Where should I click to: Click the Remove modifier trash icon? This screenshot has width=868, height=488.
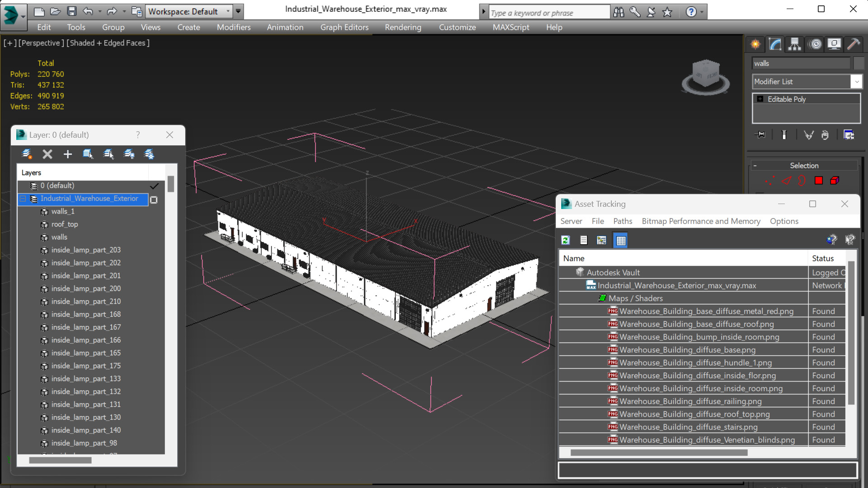click(825, 135)
